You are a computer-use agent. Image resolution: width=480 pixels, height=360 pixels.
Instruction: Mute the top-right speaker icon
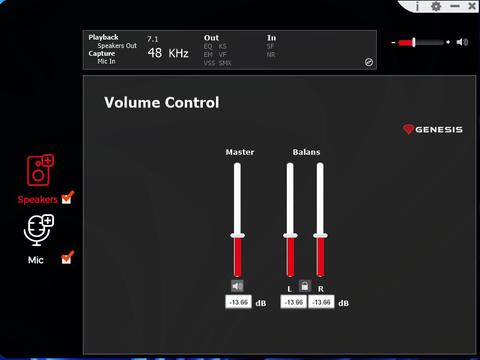click(462, 42)
